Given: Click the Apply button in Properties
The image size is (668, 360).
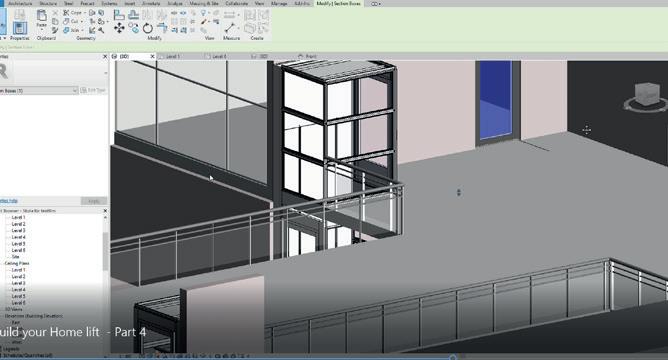Looking at the screenshot, I should point(94,201).
